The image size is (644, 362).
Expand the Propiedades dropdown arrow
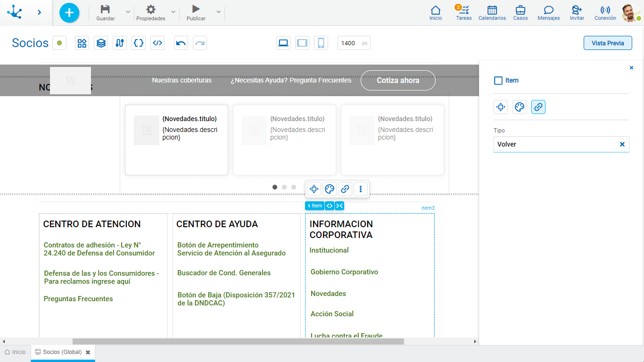[x=173, y=12]
